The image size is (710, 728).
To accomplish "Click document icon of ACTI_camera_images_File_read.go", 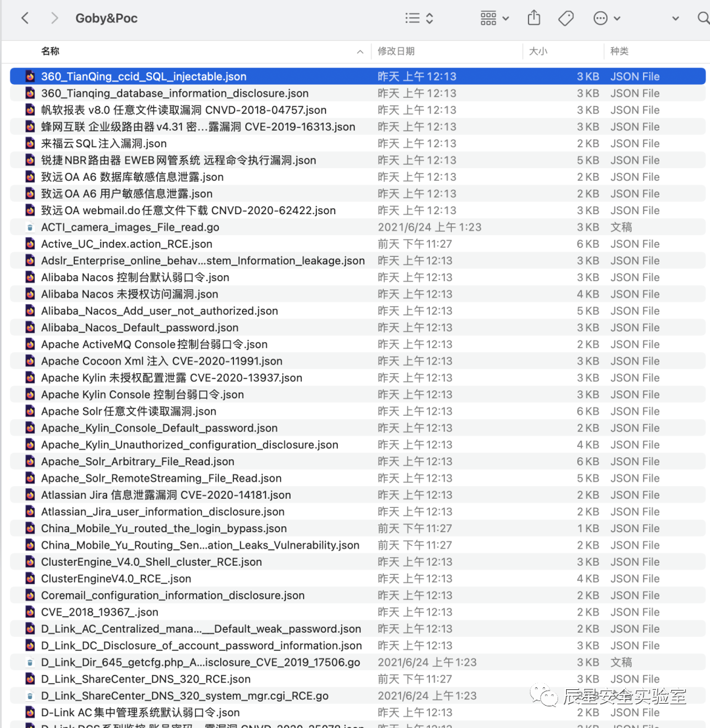I will [30, 227].
